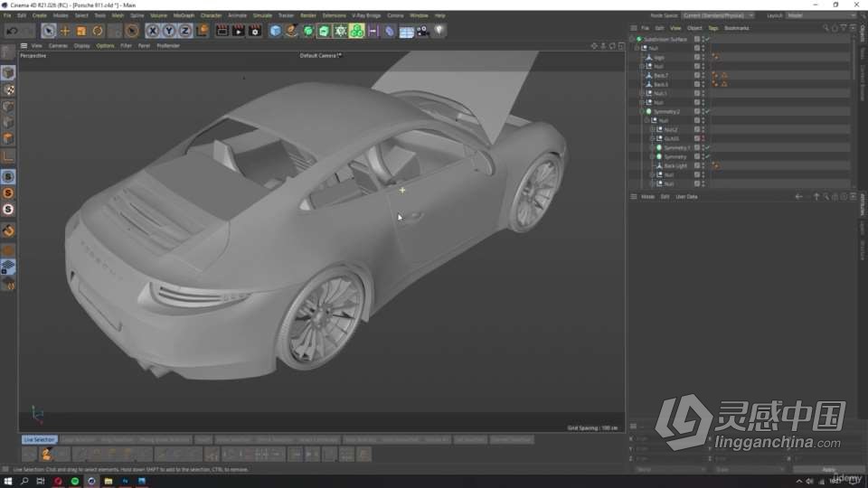Open the MoGraph menu
The width and height of the screenshot is (868, 488).
[184, 15]
